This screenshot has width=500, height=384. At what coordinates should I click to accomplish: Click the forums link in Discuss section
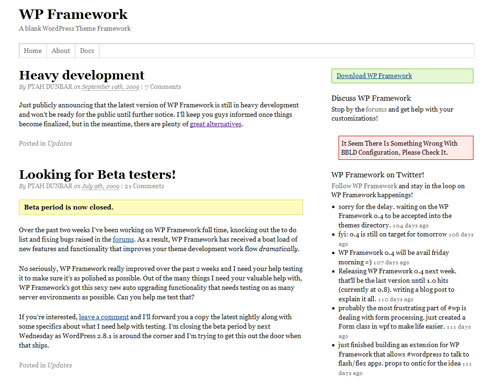[376, 109]
